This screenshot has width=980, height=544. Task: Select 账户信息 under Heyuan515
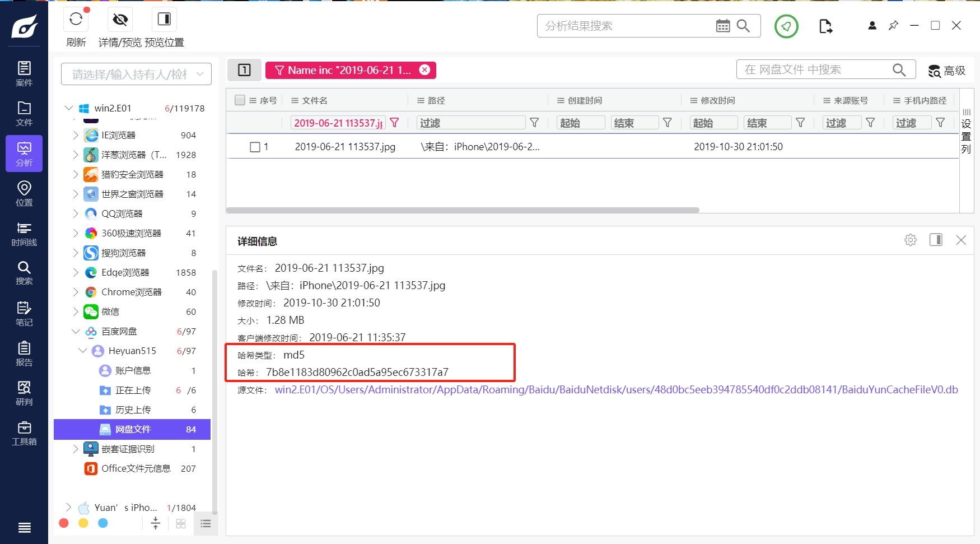pyautogui.click(x=132, y=370)
